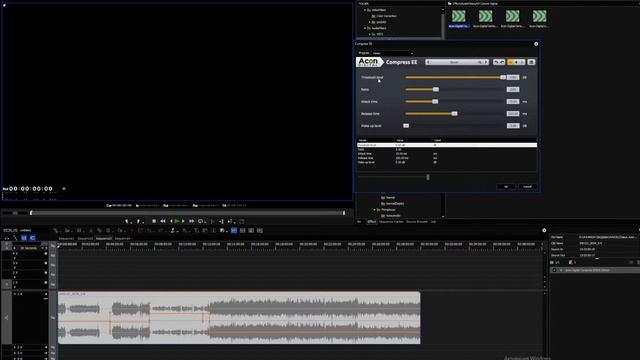Click the player position scrub bar
This screenshot has width=640, height=360.
(x=188, y=213)
